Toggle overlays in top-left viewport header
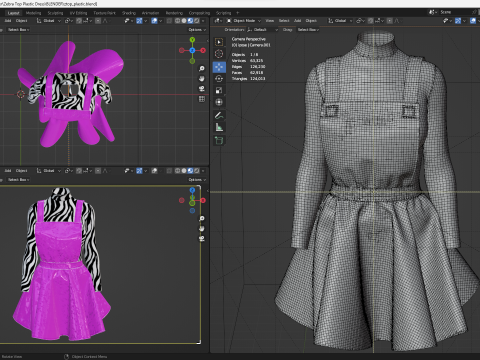480x360 pixels. point(154,21)
